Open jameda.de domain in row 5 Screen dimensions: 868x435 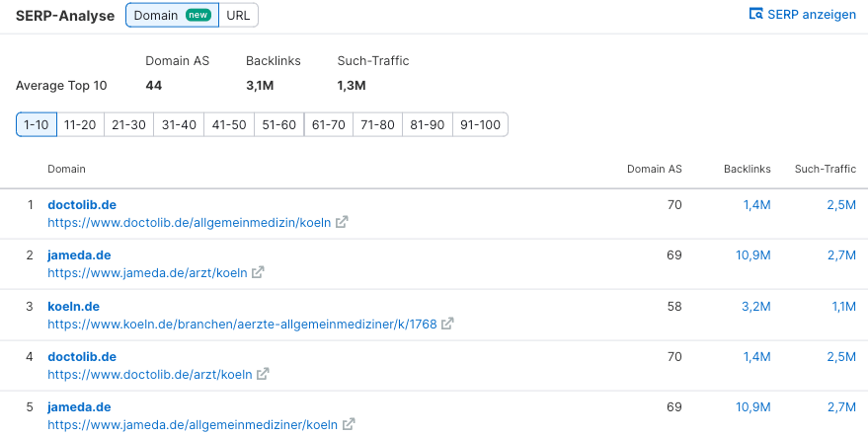(79, 406)
